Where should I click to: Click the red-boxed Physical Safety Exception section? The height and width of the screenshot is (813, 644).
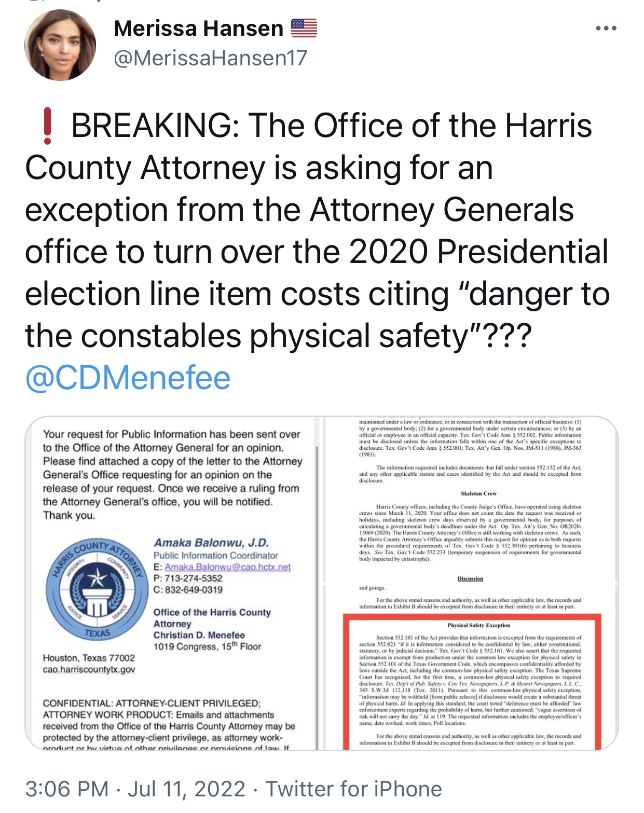[x=472, y=682]
